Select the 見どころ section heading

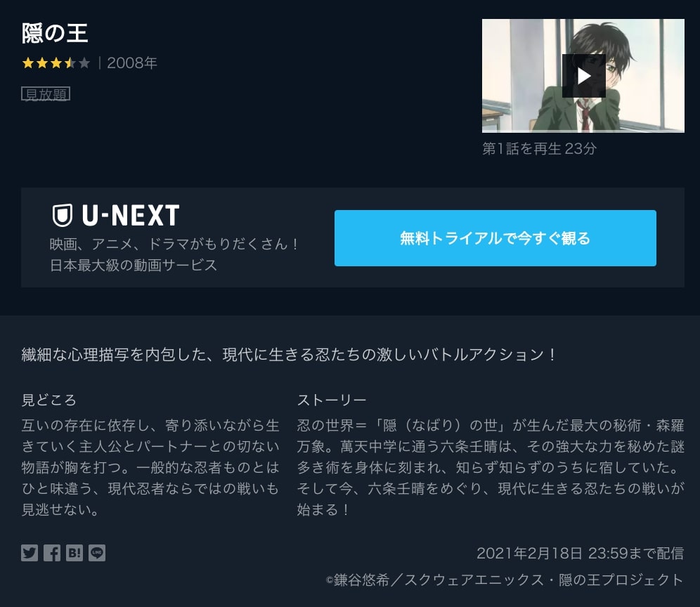point(49,400)
